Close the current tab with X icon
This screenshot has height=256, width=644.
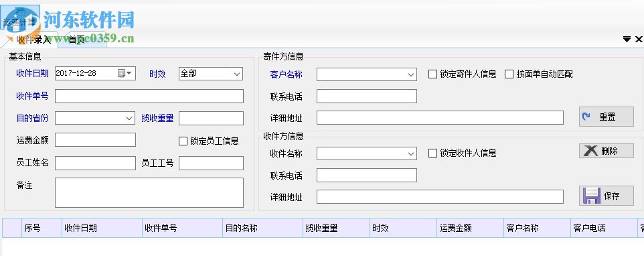pos(639,39)
